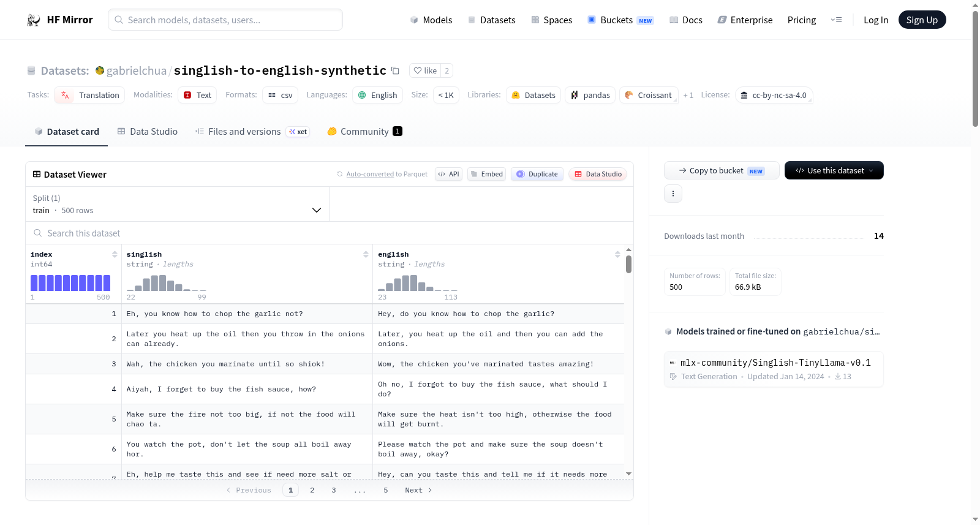Open Enterprise in navigation
This screenshot has height=525, width=980.
pos(745,20)
